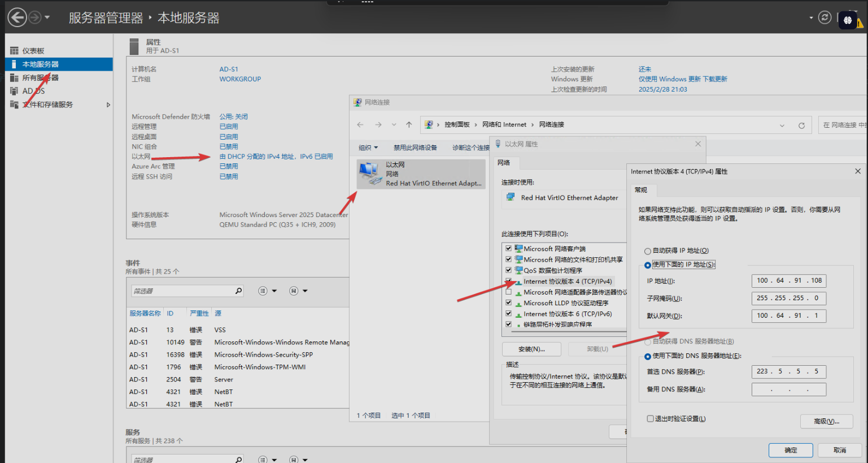This screenshot has width=868, height=463.
Task: Click 控制面板 in the breadcrumb path
Action: [457, 125]
